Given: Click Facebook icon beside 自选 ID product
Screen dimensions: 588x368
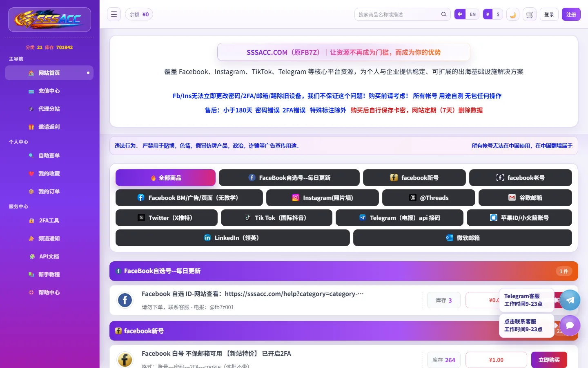Looking at the screenshot, I should click(125, 300).
